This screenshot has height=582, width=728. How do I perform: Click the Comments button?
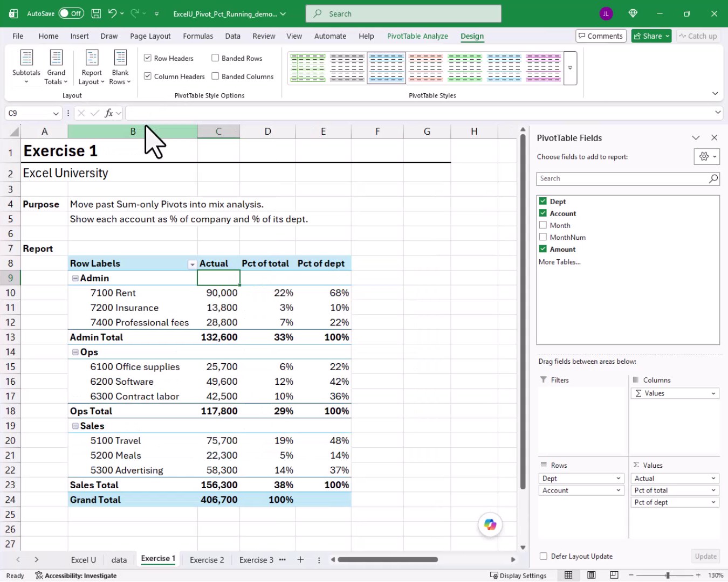601,36
